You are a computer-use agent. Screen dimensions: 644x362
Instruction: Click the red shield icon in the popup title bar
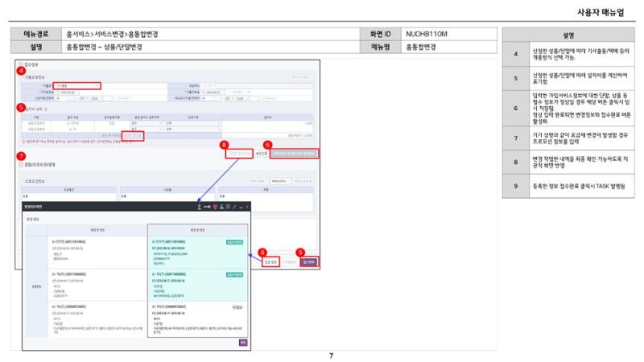215,207
